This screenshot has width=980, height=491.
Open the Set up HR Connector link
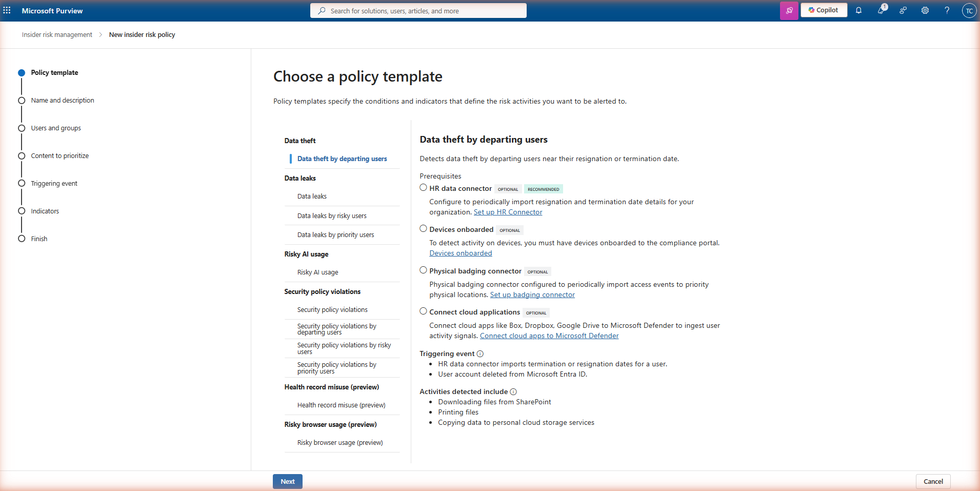508,212
